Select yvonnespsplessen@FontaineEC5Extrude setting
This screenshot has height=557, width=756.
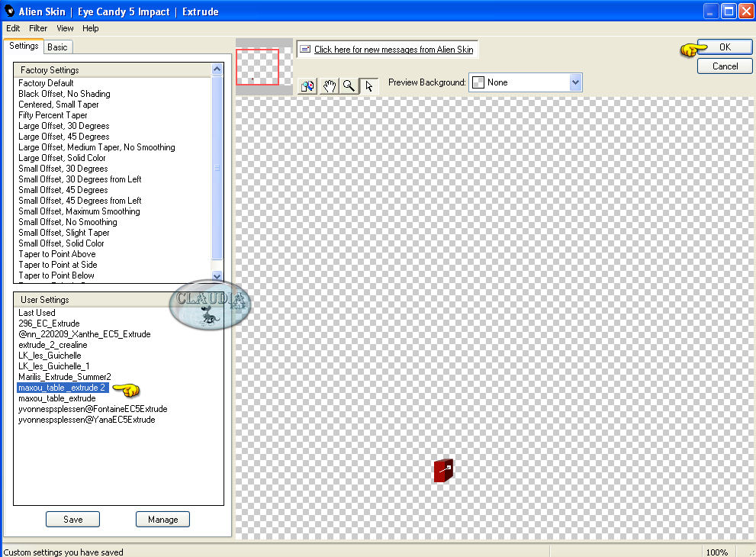click(92, 409)
